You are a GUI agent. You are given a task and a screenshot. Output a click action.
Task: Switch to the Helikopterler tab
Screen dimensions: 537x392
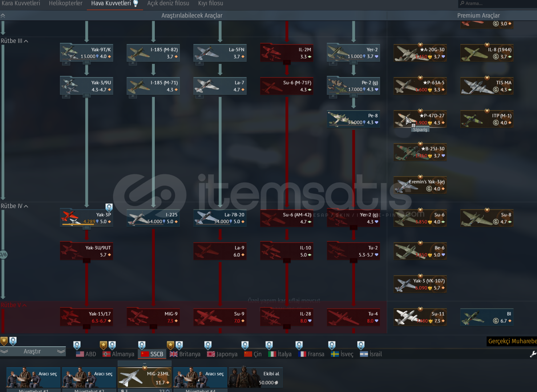tap(66, 4)
